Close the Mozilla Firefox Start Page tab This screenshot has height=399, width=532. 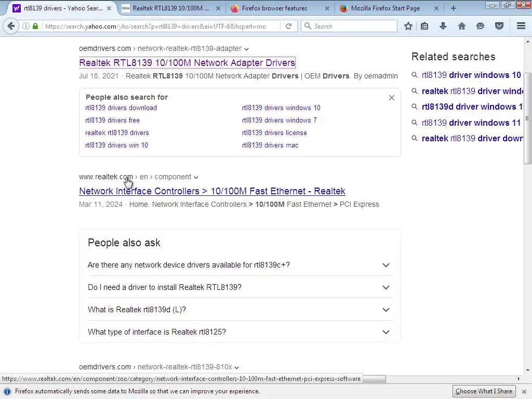point(436,8)
